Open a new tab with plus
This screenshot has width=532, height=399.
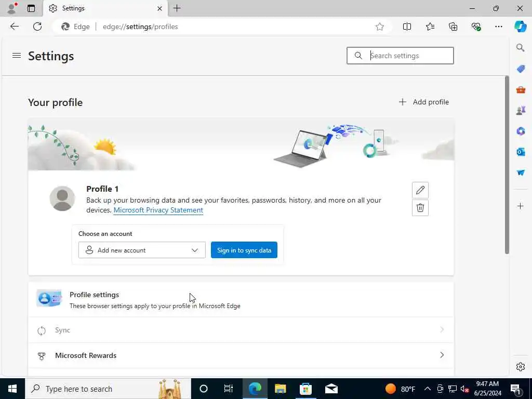click(x=177, y=8)
